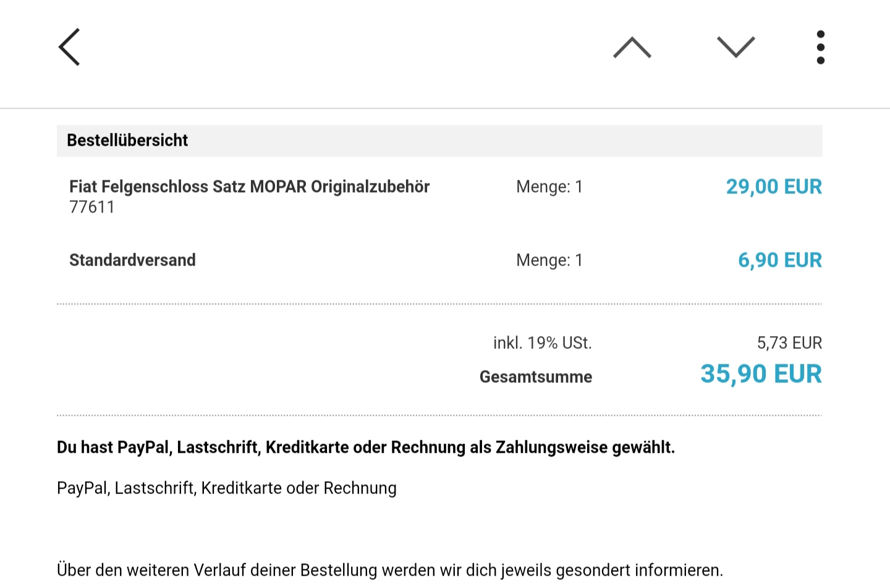Go to previous email with up chevron
890x588 pixels.
pos(632,48)
